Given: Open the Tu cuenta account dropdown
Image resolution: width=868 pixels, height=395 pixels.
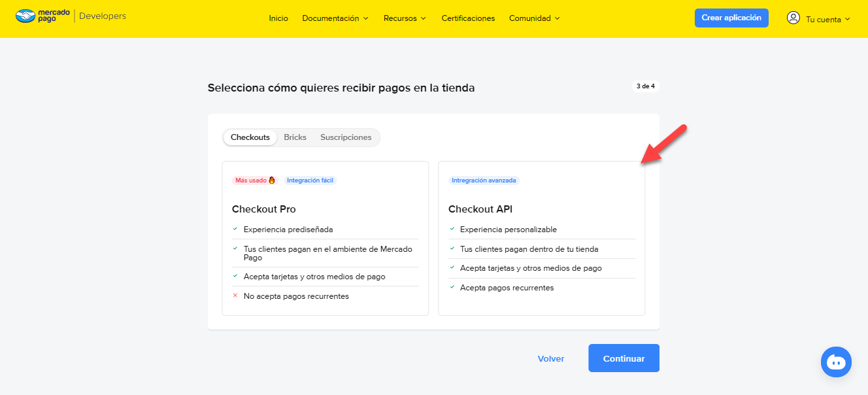Looking at the screenshot, I should tap(827, 19).
